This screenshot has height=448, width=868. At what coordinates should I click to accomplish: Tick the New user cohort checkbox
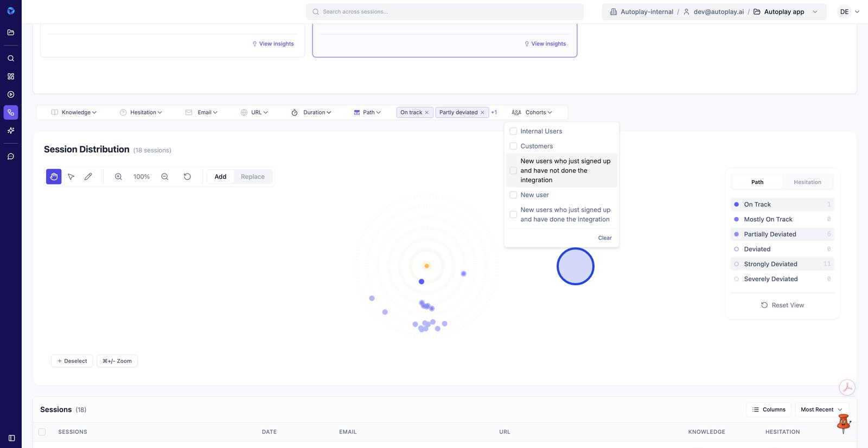[x=513, y=195]
